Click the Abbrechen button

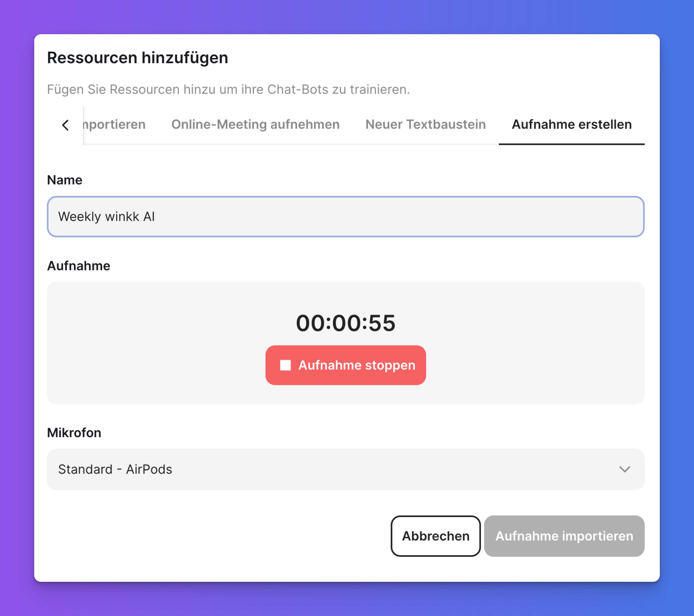click(435, 536)
